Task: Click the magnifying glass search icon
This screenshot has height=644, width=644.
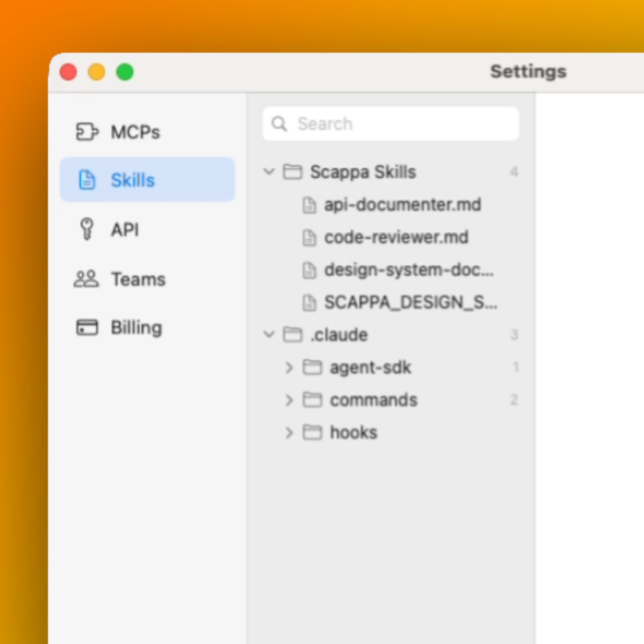Action: click(279, 124)
